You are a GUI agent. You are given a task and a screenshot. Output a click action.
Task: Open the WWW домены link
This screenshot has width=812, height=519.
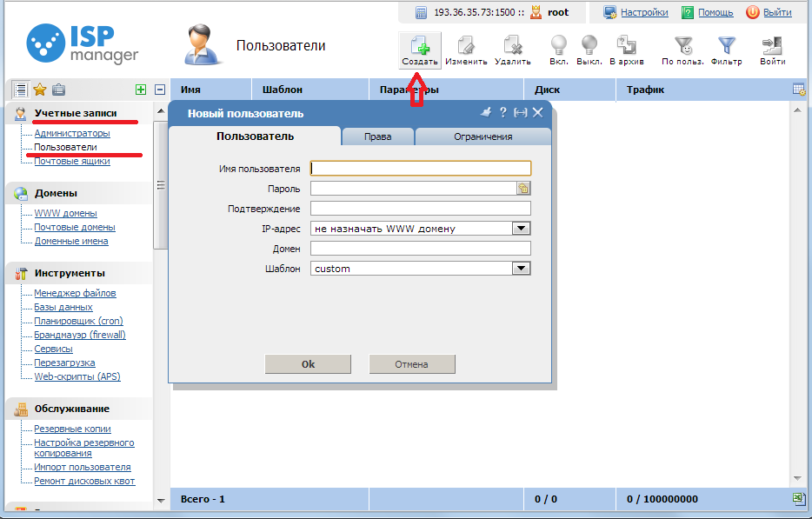click(x=65, y=213)
